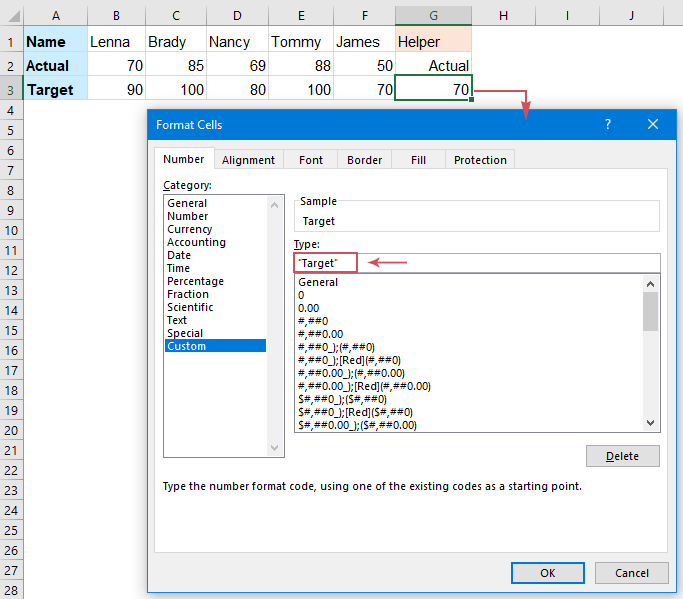Go to the Border tab
683x599 pixels.
[x=364, y=160]
